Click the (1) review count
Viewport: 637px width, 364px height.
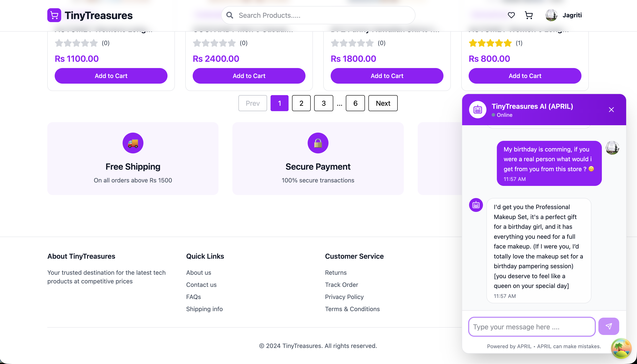pyautogui.click(x=519, y=43)
